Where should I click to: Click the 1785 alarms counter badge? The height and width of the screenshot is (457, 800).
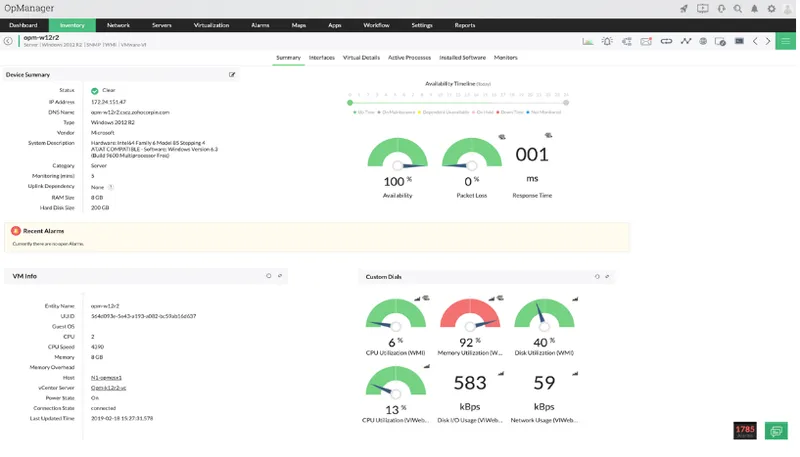pos(745,431)
